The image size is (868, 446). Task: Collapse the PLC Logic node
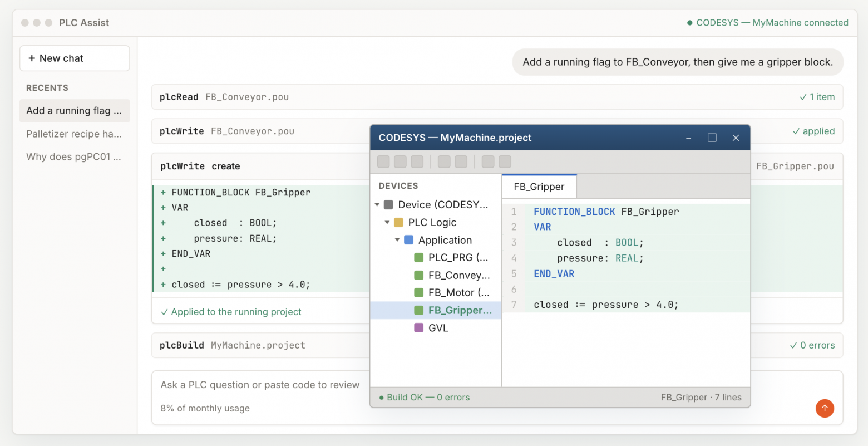click(x=387, y=223)
